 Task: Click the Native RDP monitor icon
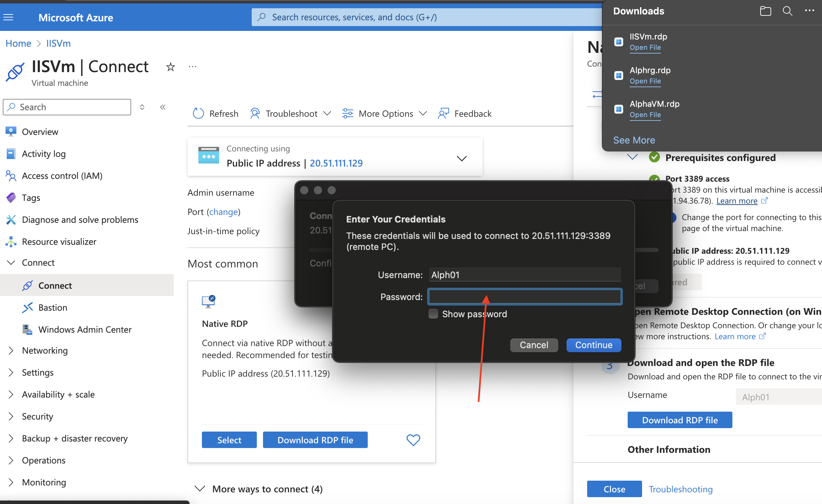(x=208, y=302)
